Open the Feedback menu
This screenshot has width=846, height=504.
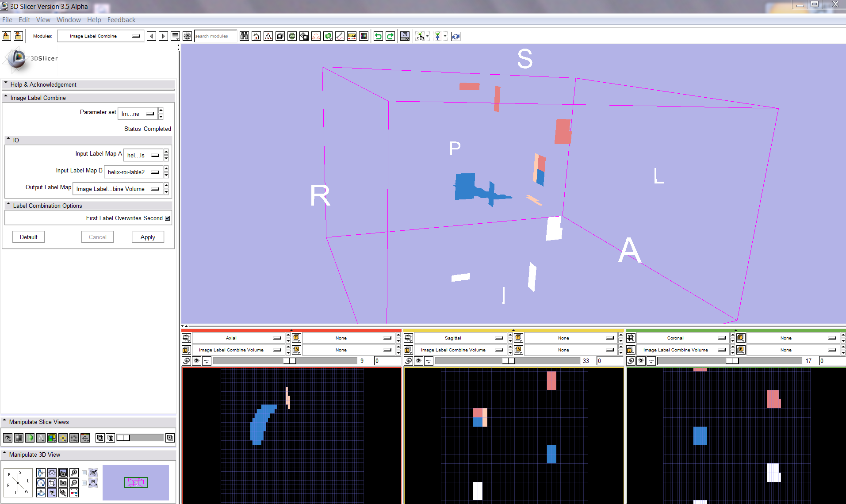[121, 20]
